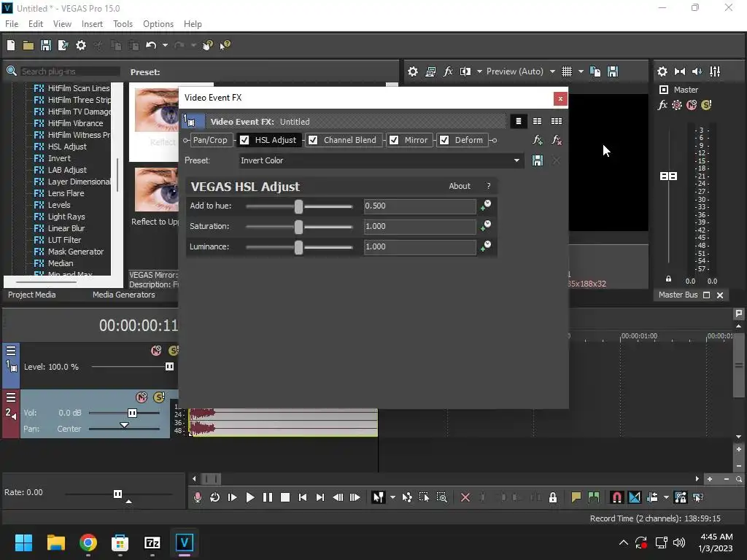Viewport: 747px width, 560px height.
Task: Create a new project with the New icon
Action: coord(11,45)
